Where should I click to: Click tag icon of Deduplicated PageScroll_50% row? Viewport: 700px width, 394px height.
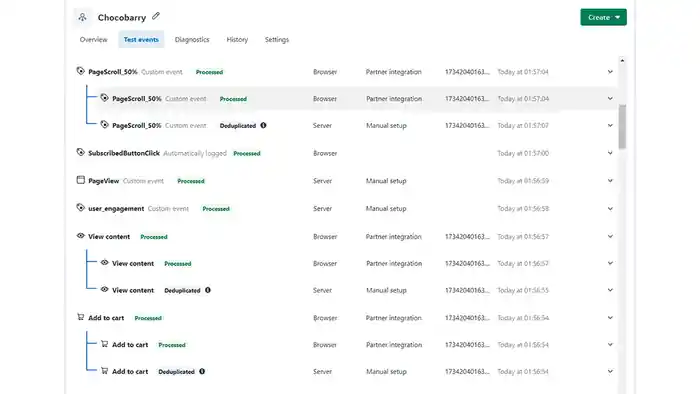pos(104,124)
